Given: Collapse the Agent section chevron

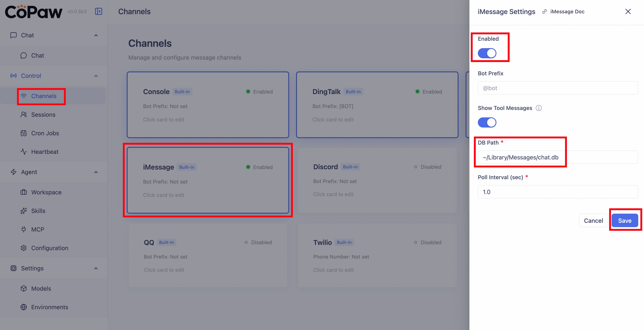Looking at the screenshot, I should pyautogui.click(x=96, y=172).
